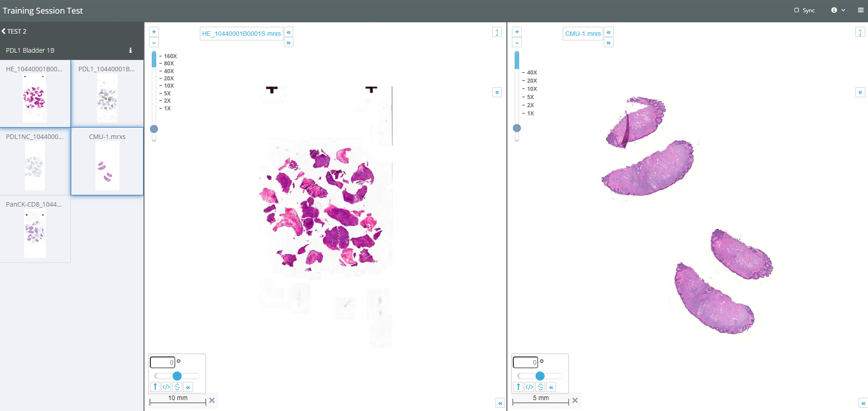Viewport: 868px width, 411px height.
Task: Open the info dropdown in the top bar
Action: 838,10
